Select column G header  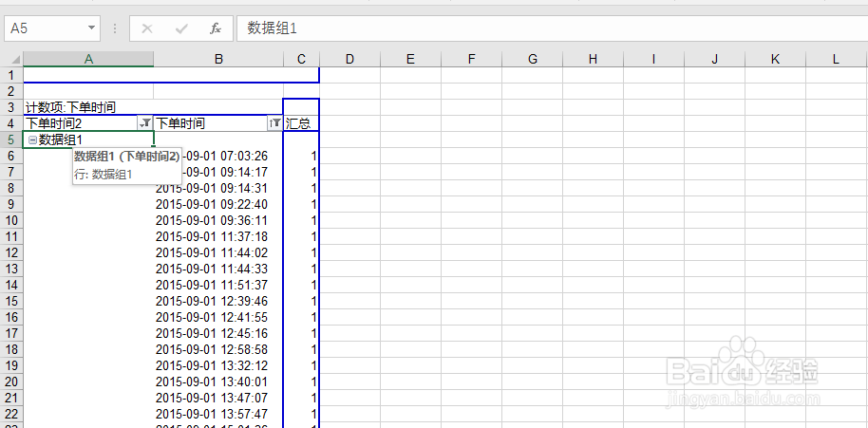pyautogui.click(x=533, y=59)
